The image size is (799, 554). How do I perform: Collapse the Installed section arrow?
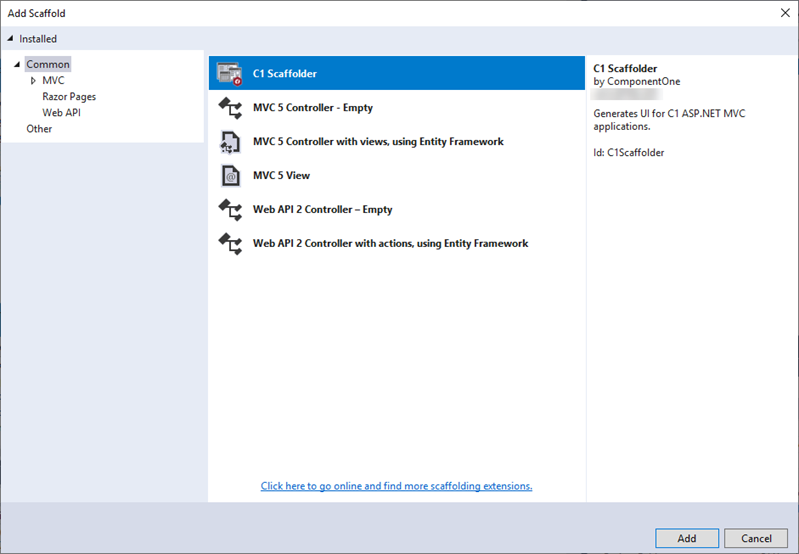[x=11, y=39]
